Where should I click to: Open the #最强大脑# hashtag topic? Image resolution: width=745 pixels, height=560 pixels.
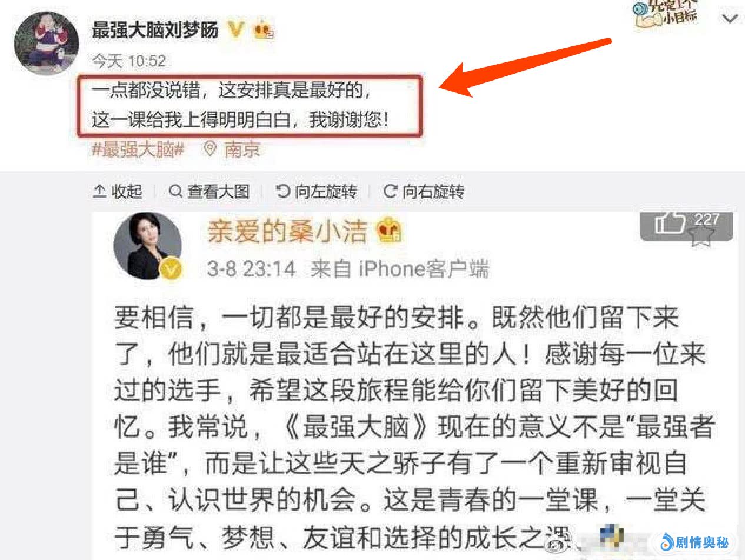[138, 149]
